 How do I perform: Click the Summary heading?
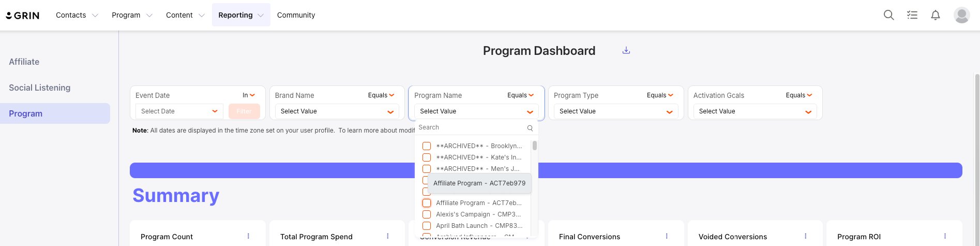pos(176,195)
